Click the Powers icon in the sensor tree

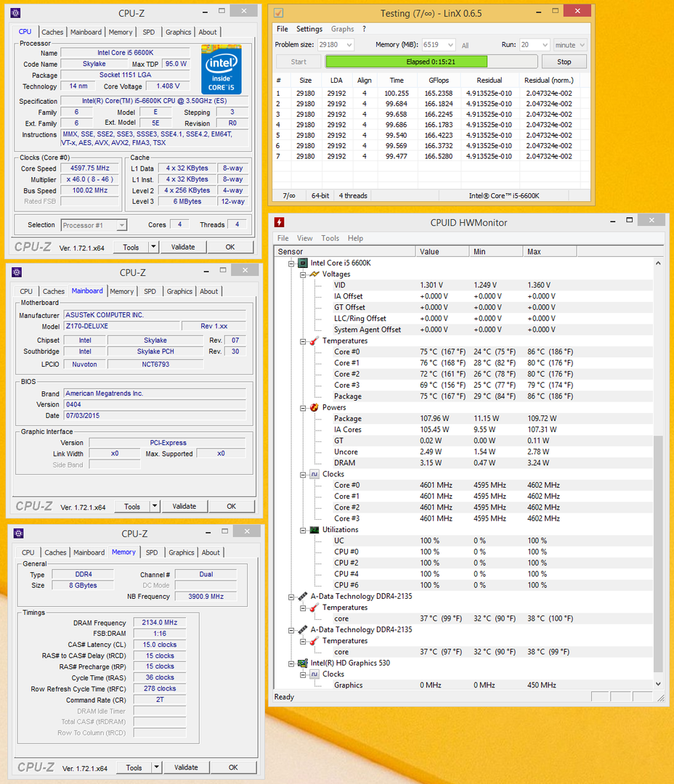pos(314,408)
